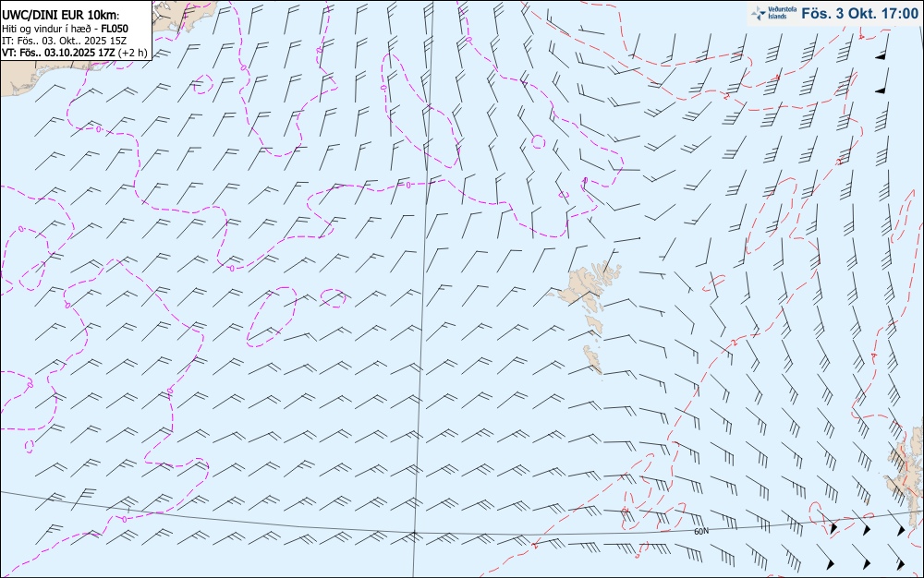
Task: Click the Veðurstofa Íslands logo
Action: click(x=773, y=13)
